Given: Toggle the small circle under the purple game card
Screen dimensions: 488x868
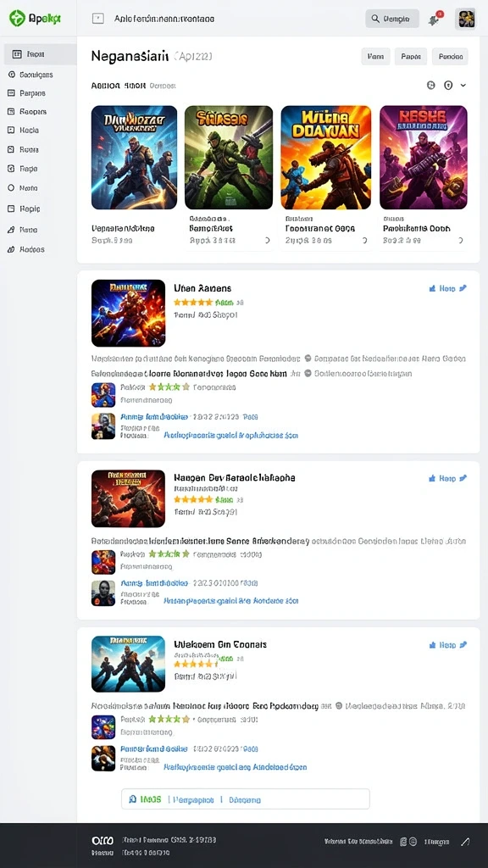Looking at the screenshot, I should [x=460, y=241].
